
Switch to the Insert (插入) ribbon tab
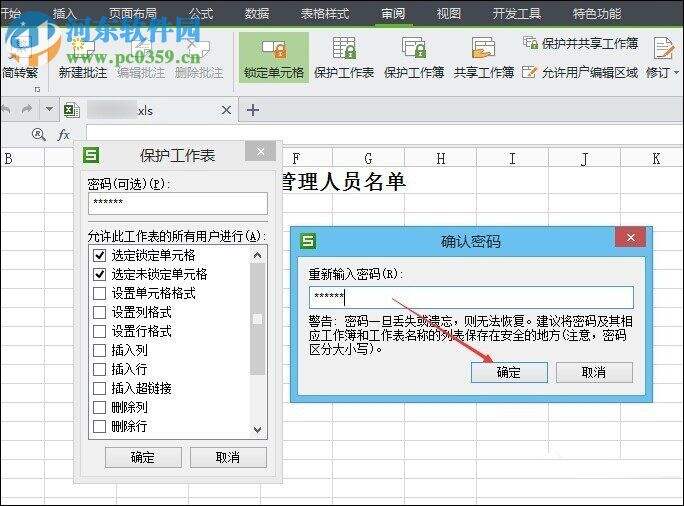click(64, 14)
